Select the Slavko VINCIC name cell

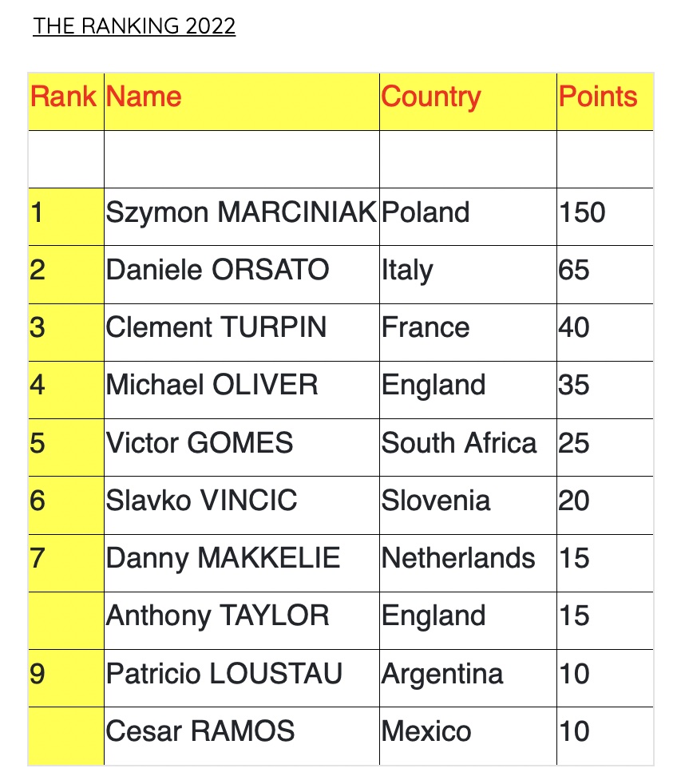pyautogui.click(x=201, y=501)
